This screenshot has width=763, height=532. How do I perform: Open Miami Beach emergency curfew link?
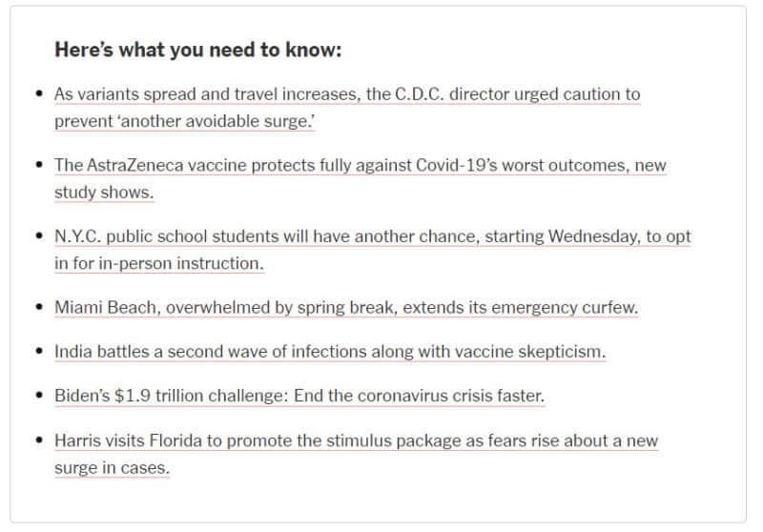point(346,307)
